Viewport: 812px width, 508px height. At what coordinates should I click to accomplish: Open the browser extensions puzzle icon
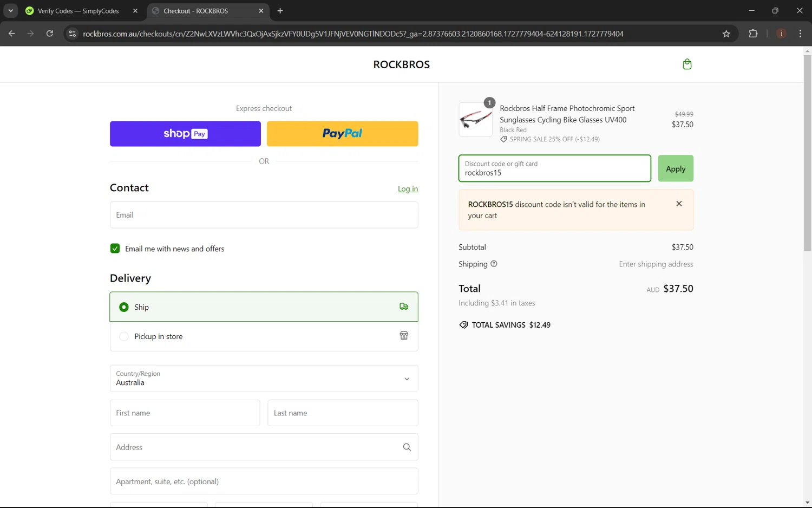(x=753, y=34)
